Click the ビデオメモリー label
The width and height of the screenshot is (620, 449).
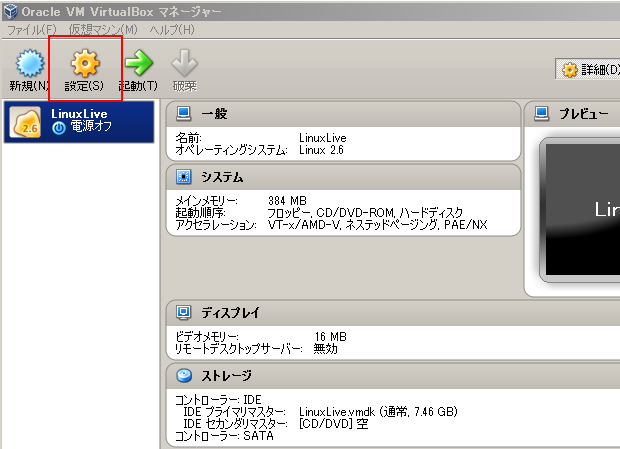click(207, 337)
